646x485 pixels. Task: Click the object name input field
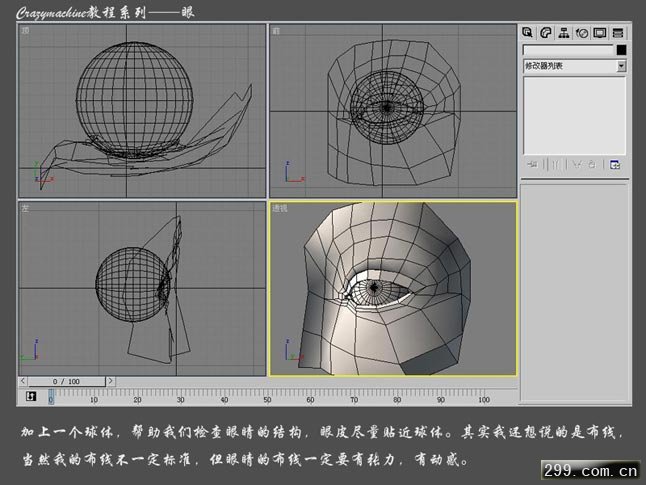point(569,50)
